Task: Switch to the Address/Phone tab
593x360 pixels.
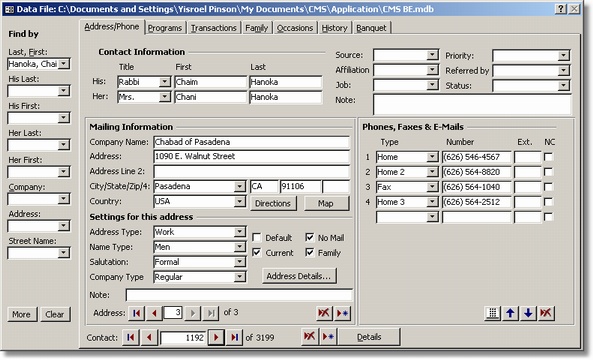Action: pyautogui.click(x=112, y=27)
